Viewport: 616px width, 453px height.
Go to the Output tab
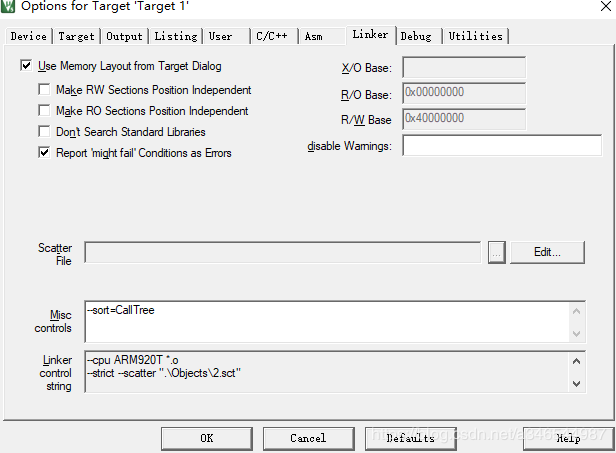coord(125,36)
